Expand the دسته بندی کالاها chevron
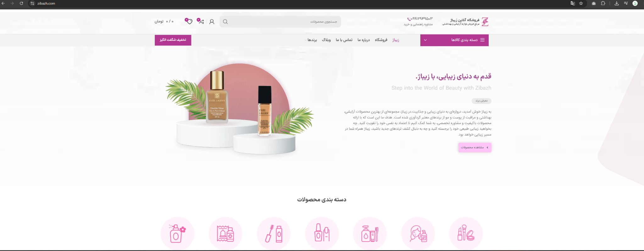 pyautogui.click(x=425, y=40)
